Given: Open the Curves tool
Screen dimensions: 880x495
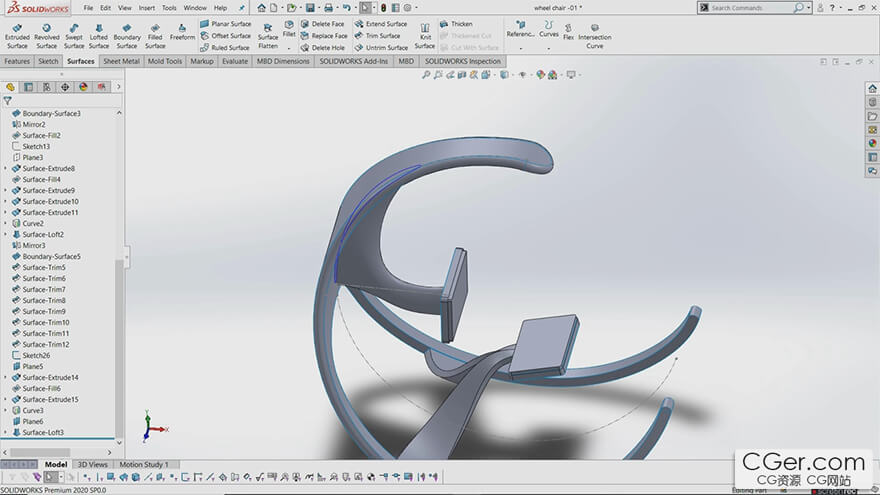Looking at the screenshot, I should tap(548, 29).
